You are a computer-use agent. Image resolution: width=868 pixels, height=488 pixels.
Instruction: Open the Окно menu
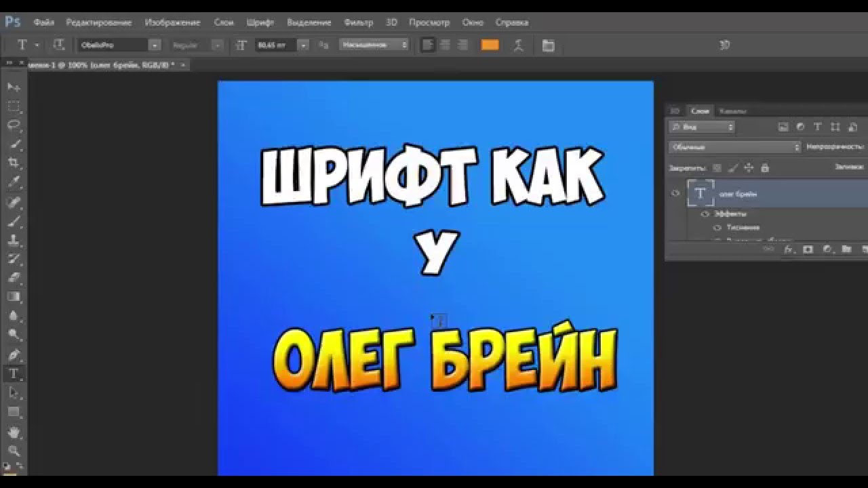tap(473, 22)
